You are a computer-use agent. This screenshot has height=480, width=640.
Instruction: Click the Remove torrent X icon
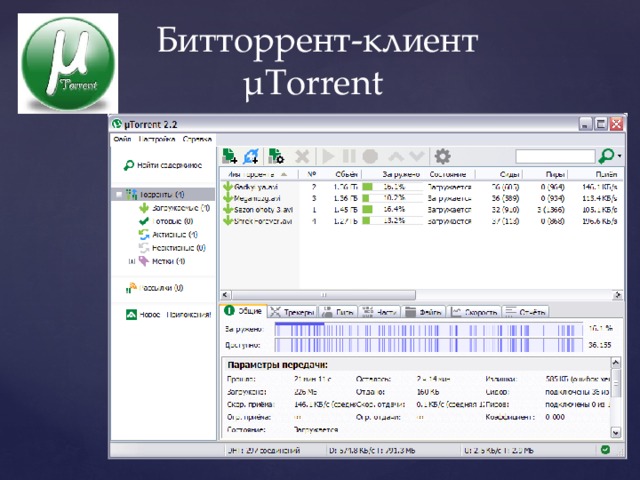coord(302,156)
